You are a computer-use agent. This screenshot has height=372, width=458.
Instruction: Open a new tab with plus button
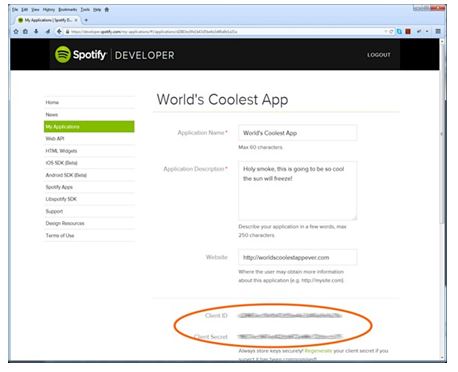click(x=86, y=20)
